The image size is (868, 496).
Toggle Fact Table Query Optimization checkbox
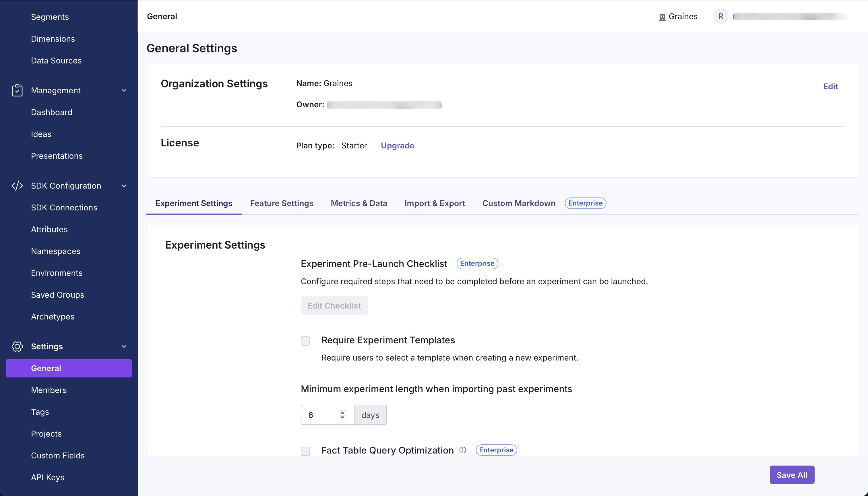[x=305, y=451]
